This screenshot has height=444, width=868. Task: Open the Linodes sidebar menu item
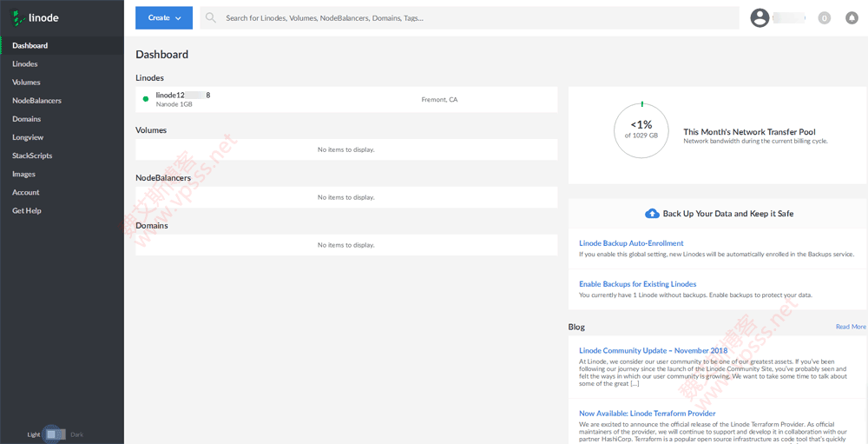point(25,64)
